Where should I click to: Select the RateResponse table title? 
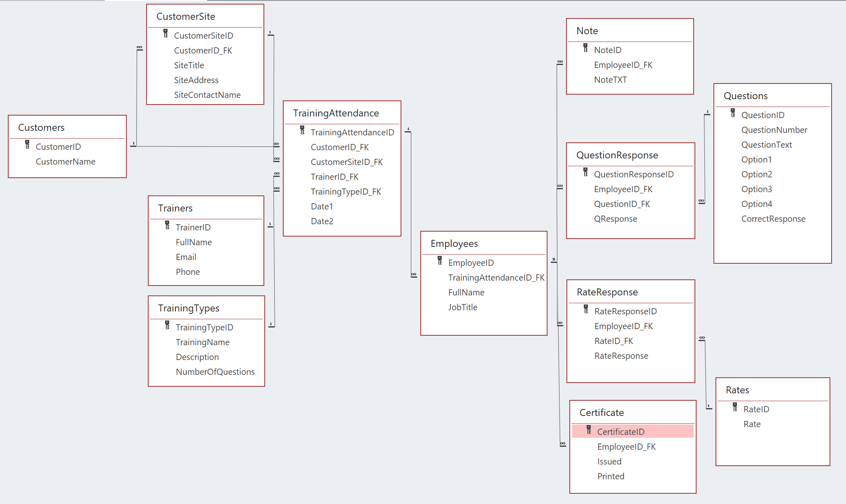point(607,292)
